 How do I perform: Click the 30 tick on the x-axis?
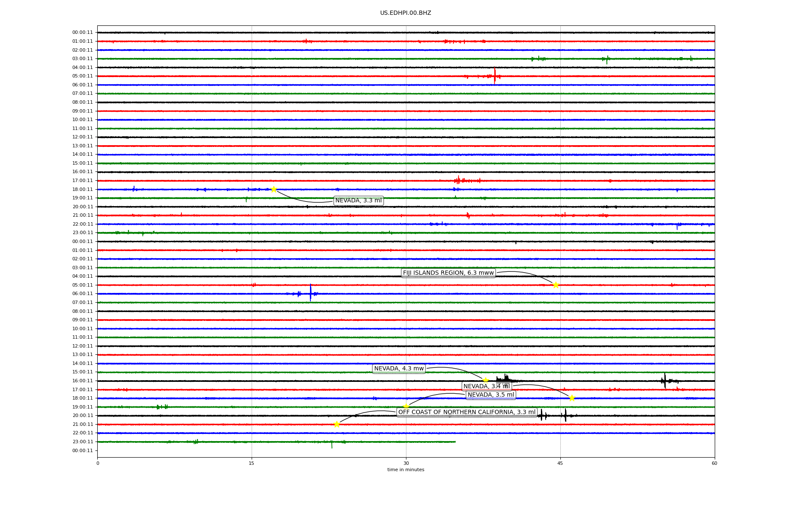point(406,463)
